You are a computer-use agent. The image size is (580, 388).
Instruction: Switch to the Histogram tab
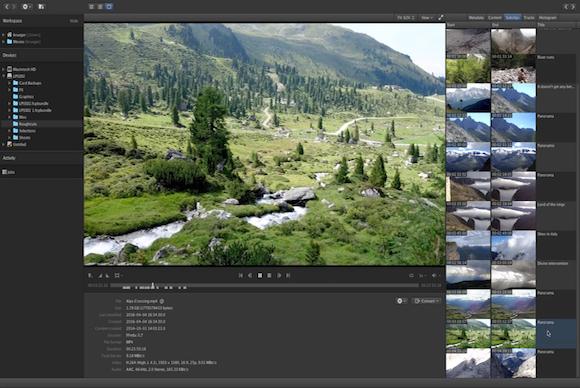click(x=547, y=17)
